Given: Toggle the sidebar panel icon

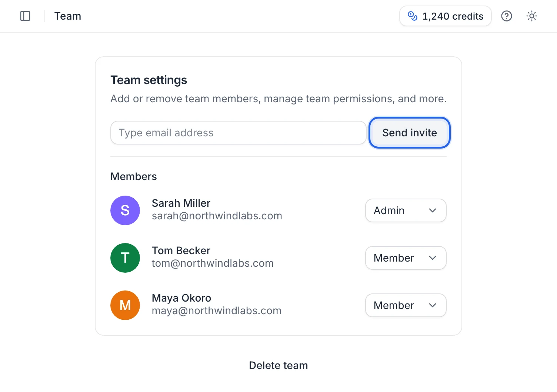Looking at the screenshot, I should [25, 16].
